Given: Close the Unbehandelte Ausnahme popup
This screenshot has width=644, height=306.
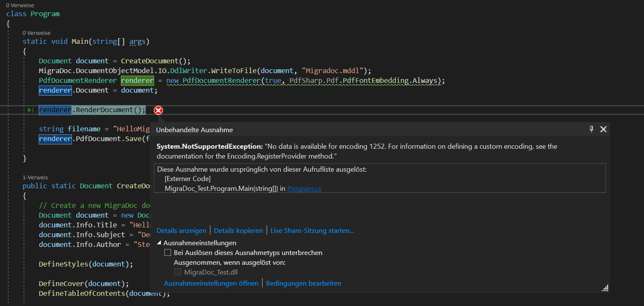Looking at the screenshot, I should pos(603,129).
